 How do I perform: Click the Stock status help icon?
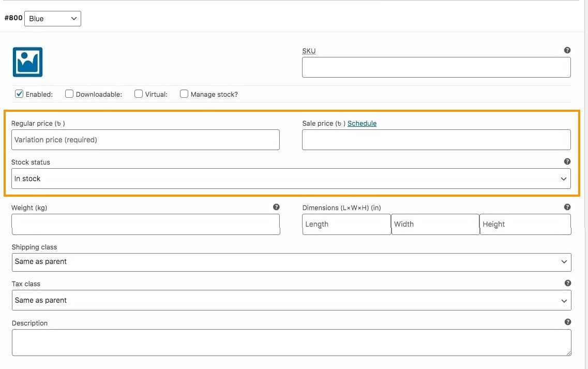pos(567,161)
